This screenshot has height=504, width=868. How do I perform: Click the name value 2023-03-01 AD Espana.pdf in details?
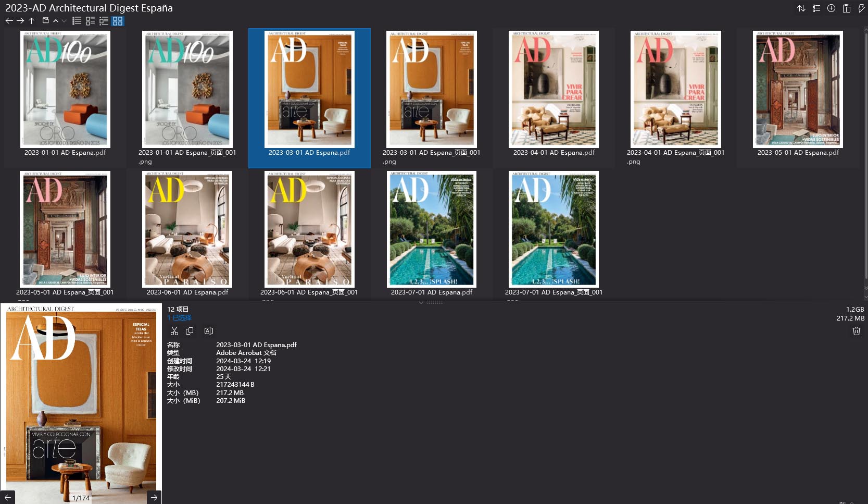pyautogui.click(x=256, y=345)
